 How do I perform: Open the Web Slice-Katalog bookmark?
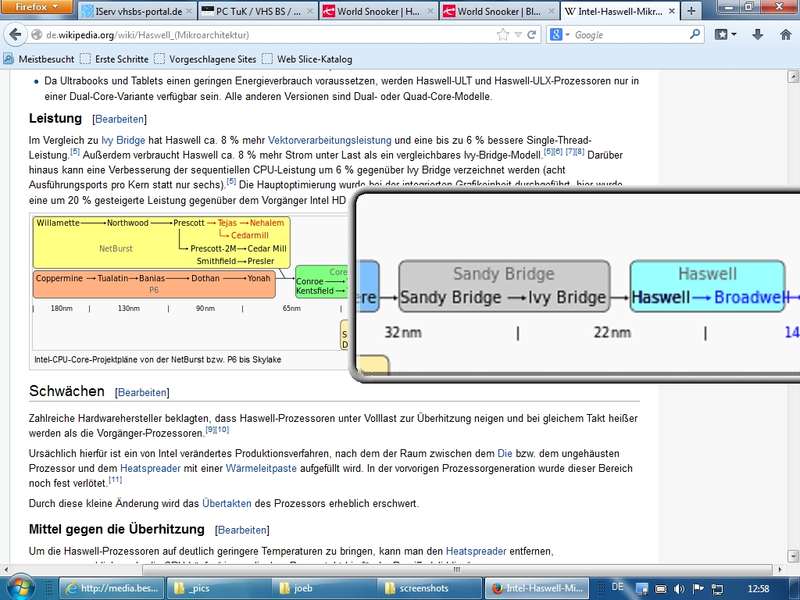(307, 59)
